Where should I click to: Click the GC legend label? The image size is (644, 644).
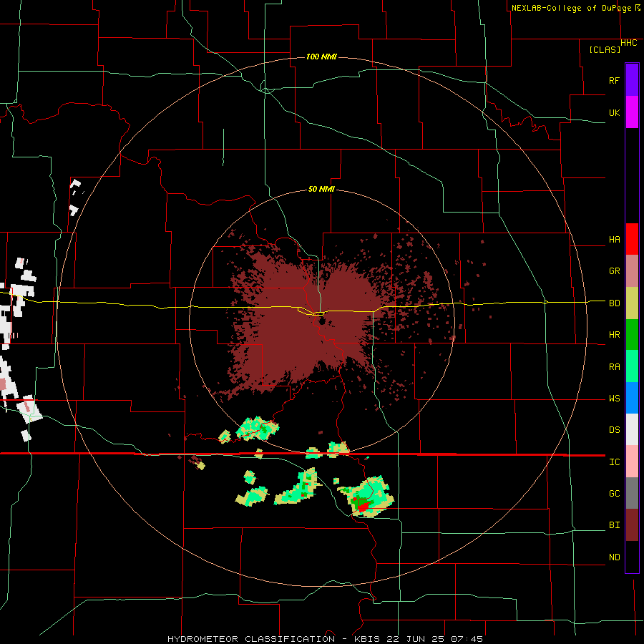614,494
